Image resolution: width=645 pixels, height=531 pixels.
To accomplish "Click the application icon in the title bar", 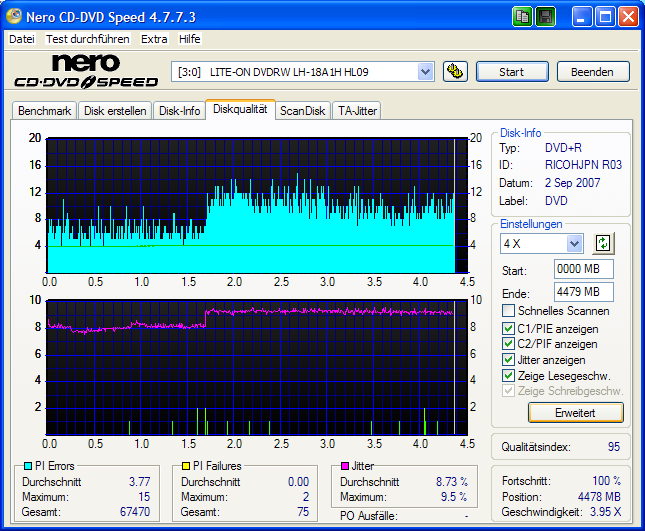I will 15,17.
